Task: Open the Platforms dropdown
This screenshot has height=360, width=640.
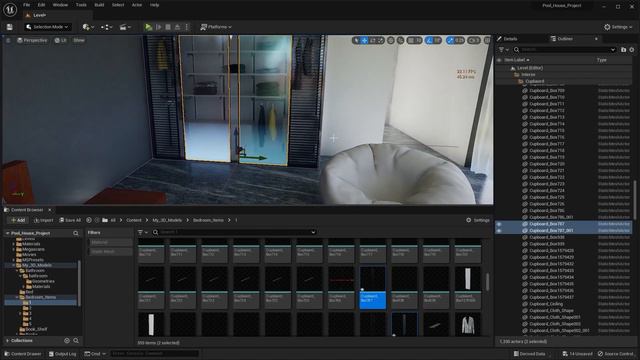Action: pos(216,27)
